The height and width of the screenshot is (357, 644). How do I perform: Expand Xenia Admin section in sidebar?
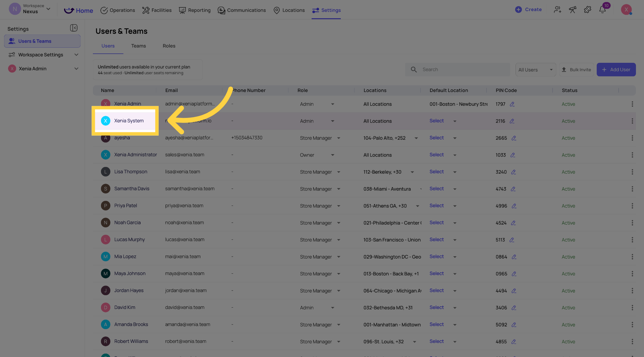(76, 69)
